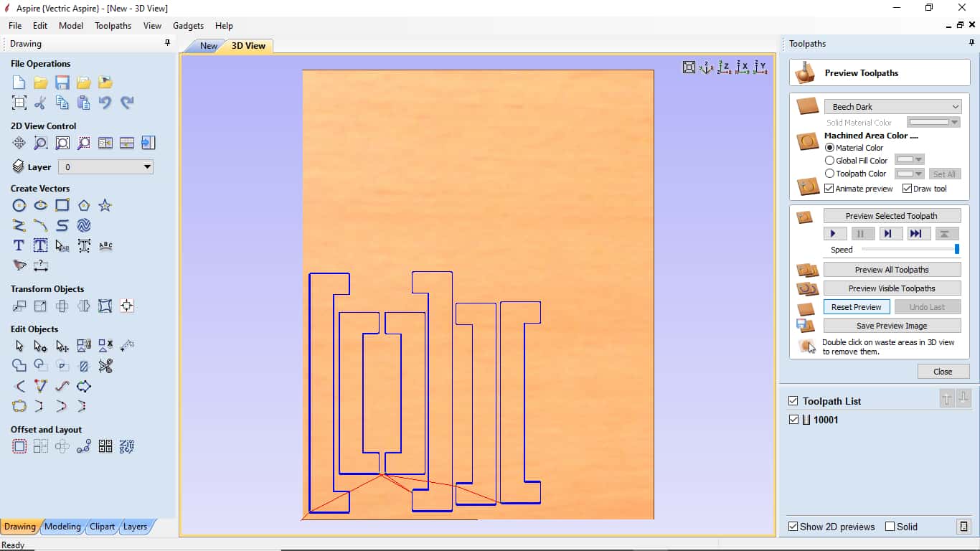The width and height of the screenshot is (980, 551).
Task: Undo the last action
Action: (x=105, y=103)
